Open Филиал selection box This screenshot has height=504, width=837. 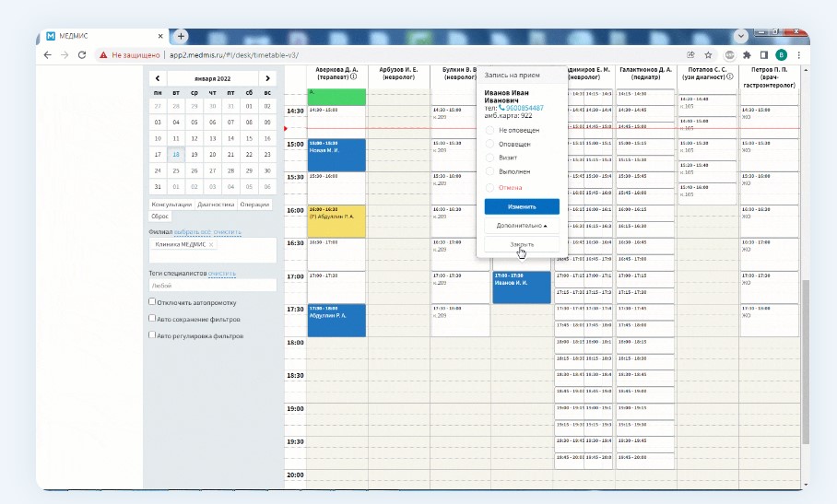(x=212, y=250)
